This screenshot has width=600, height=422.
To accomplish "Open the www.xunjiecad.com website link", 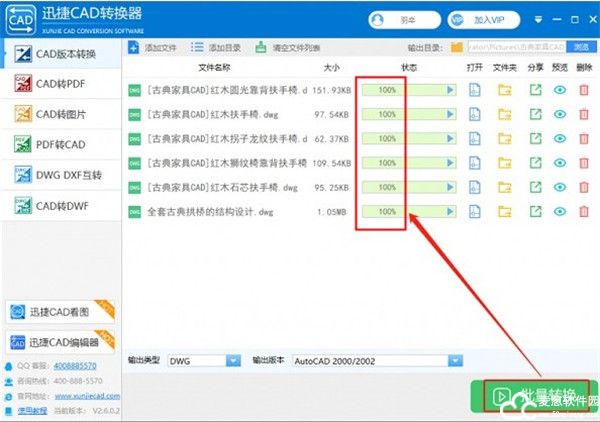I will tap(87, 396).
